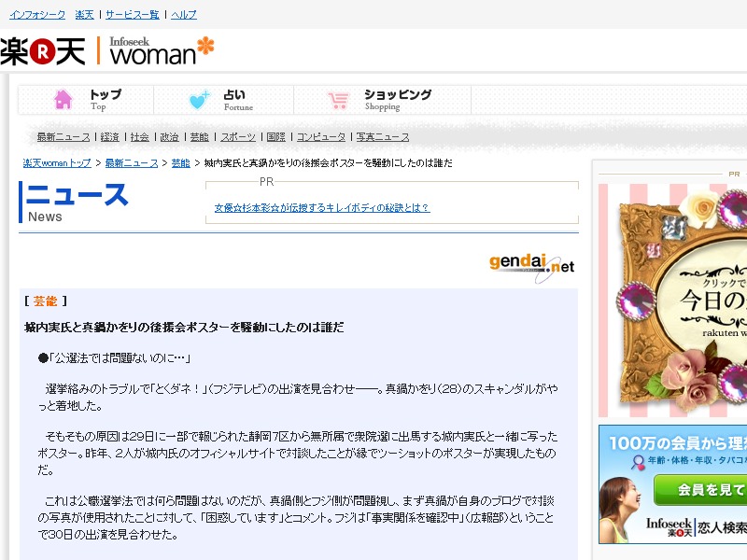Screen dimensions: 747x560
Task: Click the gendai.net logo
Action: [531, 267]
